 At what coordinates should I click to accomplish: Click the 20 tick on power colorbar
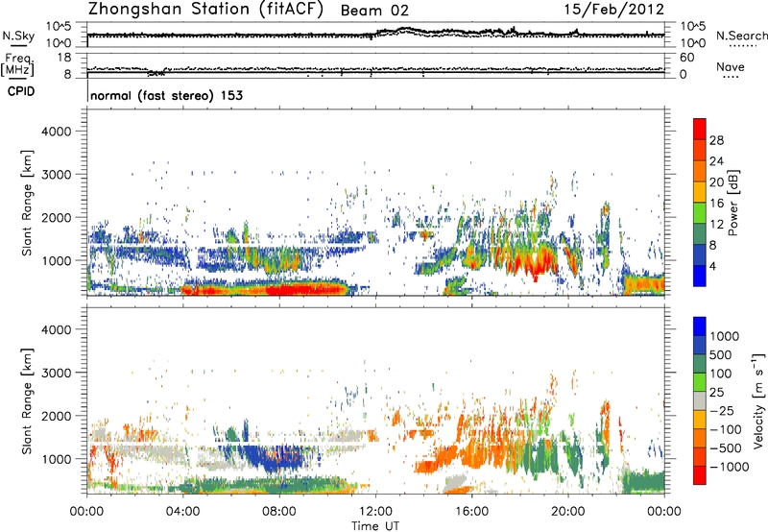pos(716,182)
